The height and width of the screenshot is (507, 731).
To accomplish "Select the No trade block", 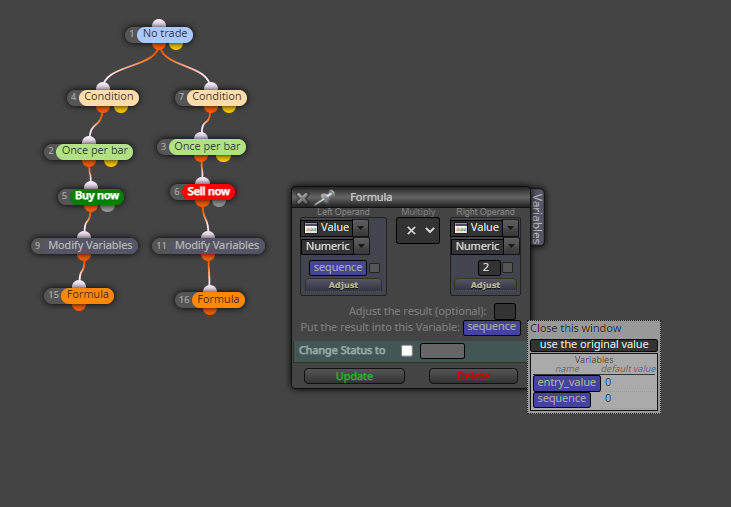I will tap(165, 34).
